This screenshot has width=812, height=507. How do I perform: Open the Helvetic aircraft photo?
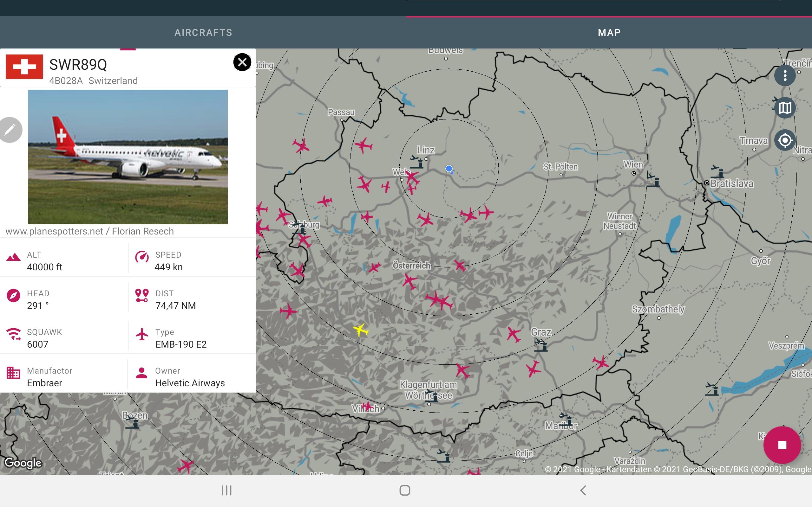tap(128, 157)
